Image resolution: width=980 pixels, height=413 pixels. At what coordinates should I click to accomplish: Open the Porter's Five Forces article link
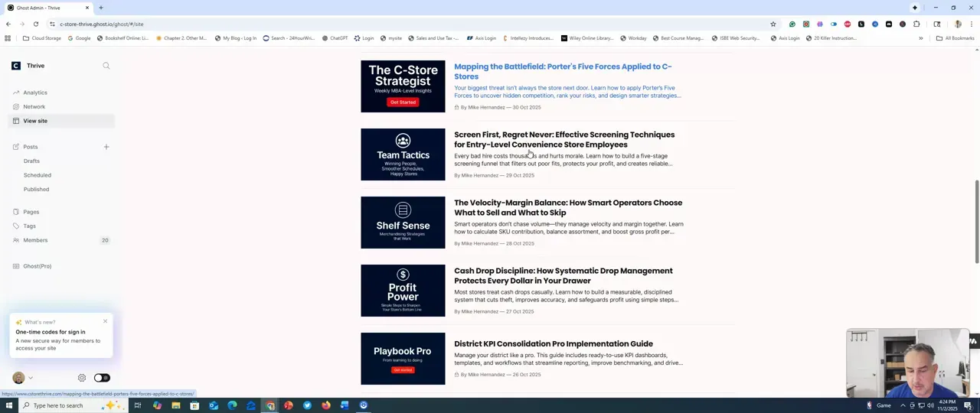pyautogui.click(x=562, y=71)
